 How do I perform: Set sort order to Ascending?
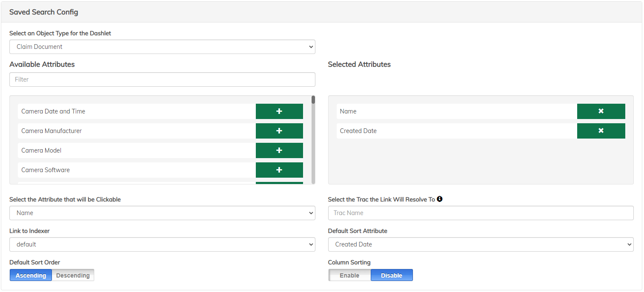point(31,275)
